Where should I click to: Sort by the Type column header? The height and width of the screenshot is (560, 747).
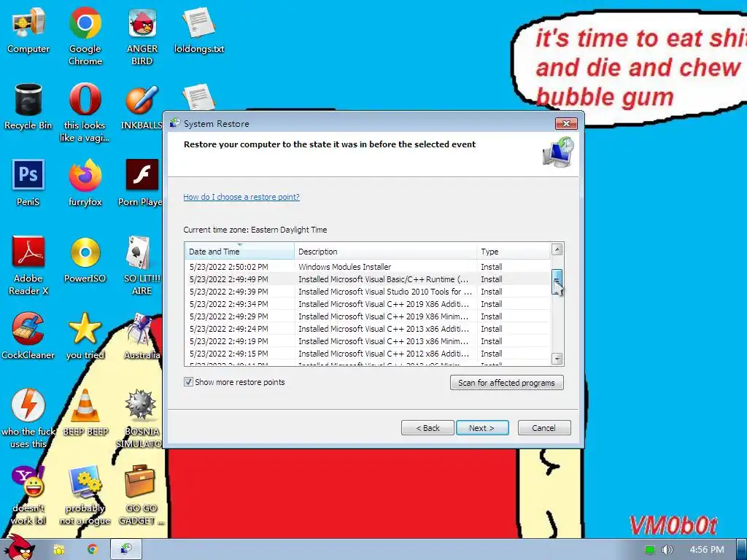click(x=513, y=252)
